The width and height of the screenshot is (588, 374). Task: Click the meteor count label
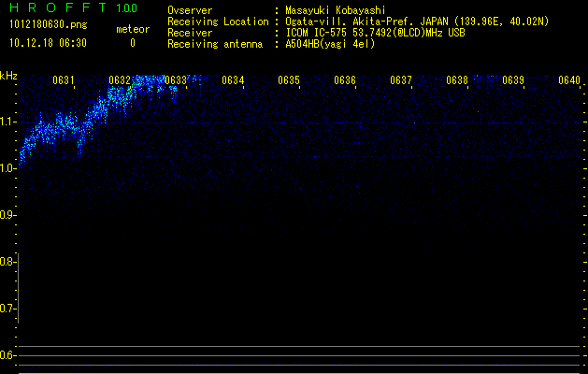click(x=133, y=29)
